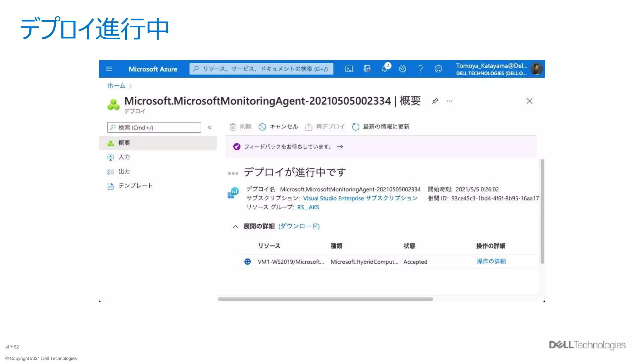Click the キャンセル button

pyautogui.click(x=278, y=127)
